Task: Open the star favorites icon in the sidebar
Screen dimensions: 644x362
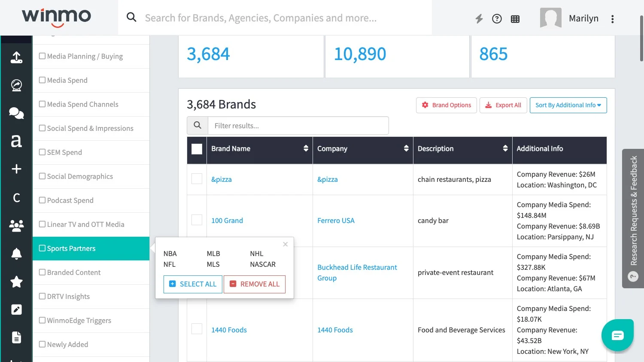Action: click(x=16, y=282)
